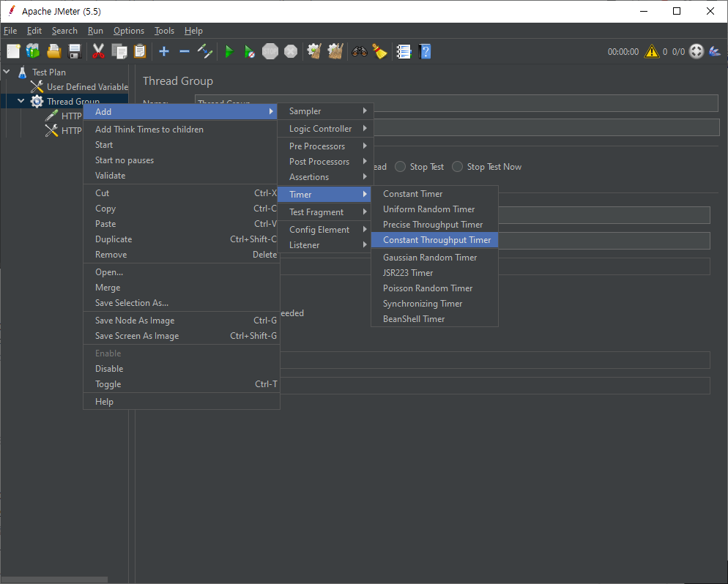Screen dimensions: 728x584
Task: Click the Save floppy disk icon
Action: click(74, 51)
